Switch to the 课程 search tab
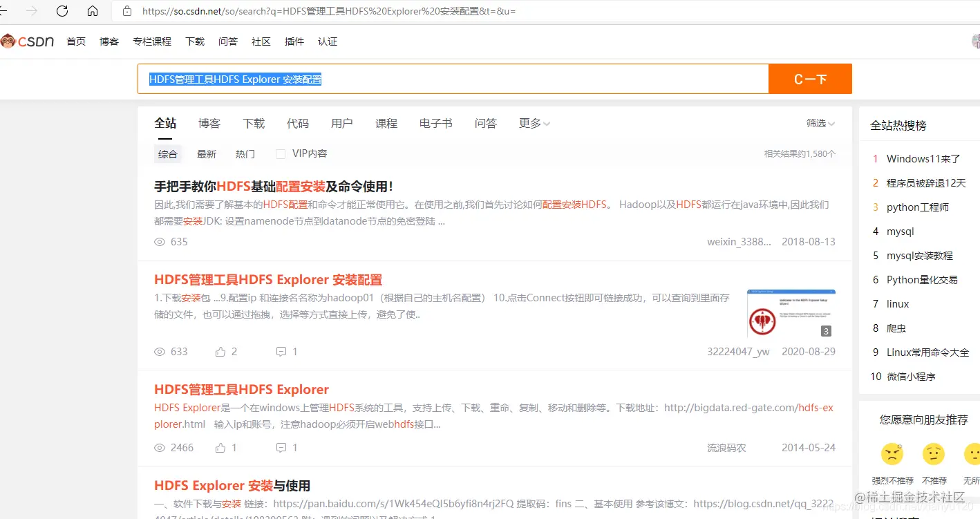The width and height of the screenshot is (980, 519). pos(386,124)
